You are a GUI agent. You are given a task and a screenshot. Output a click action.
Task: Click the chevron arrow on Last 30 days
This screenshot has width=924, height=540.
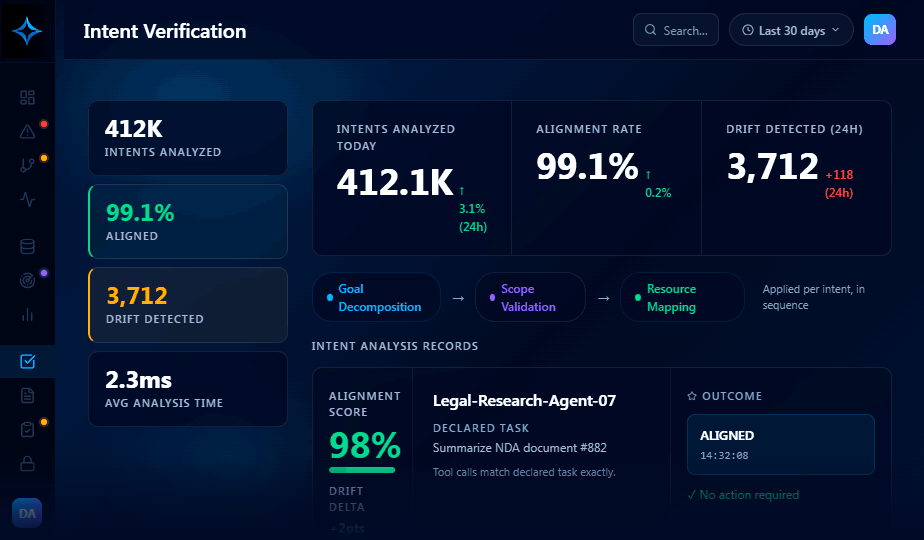(x=835, y=30)
